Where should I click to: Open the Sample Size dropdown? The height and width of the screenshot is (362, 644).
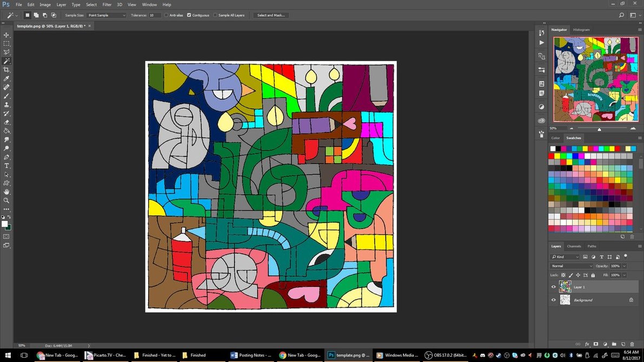(106, 15)
